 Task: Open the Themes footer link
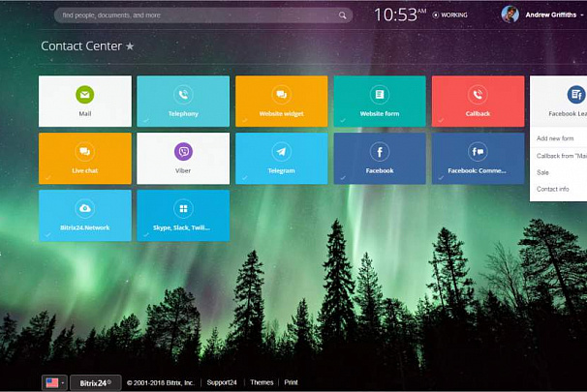tap(262, 382)
